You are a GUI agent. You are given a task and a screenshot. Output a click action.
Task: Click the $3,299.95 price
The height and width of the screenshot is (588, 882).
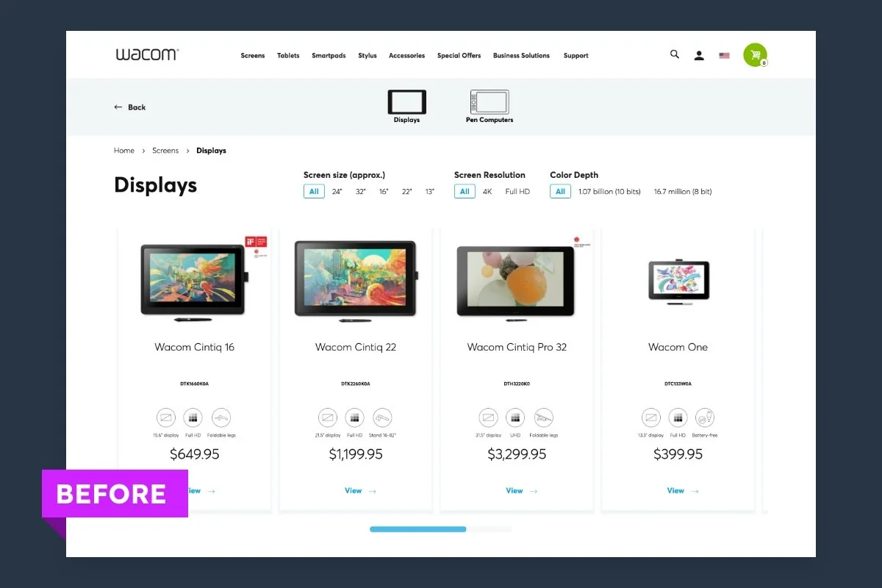(517, 454)
